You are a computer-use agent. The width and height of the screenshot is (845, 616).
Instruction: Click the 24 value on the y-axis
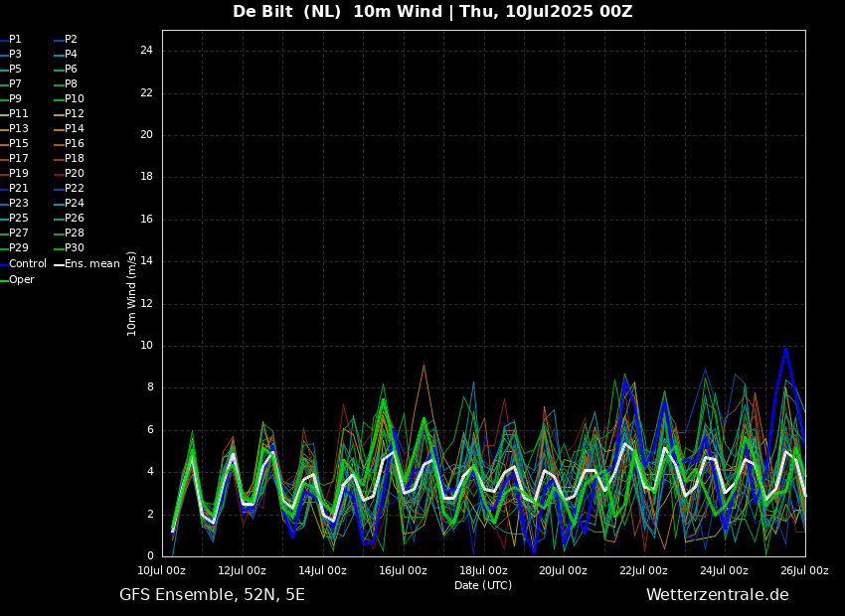(x=146, y=51)
